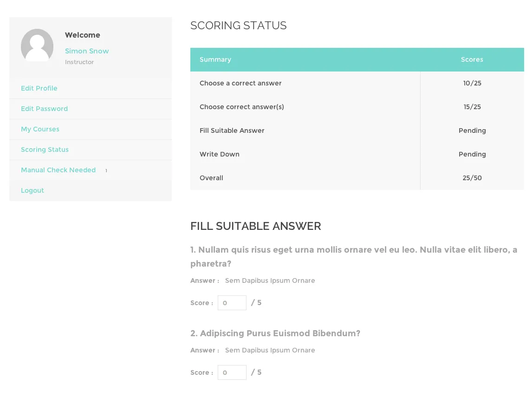Image resolution: width=532 pixels, height=398 pixels.
Task: Click the Scores column header
Action: coord(472,59)
